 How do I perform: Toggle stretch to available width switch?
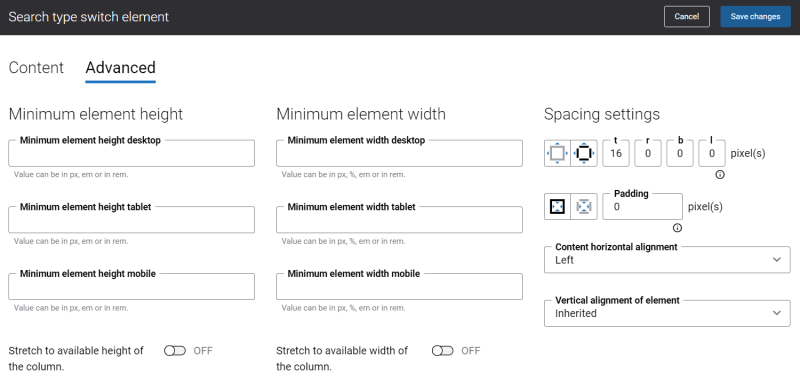pos(442,350)
